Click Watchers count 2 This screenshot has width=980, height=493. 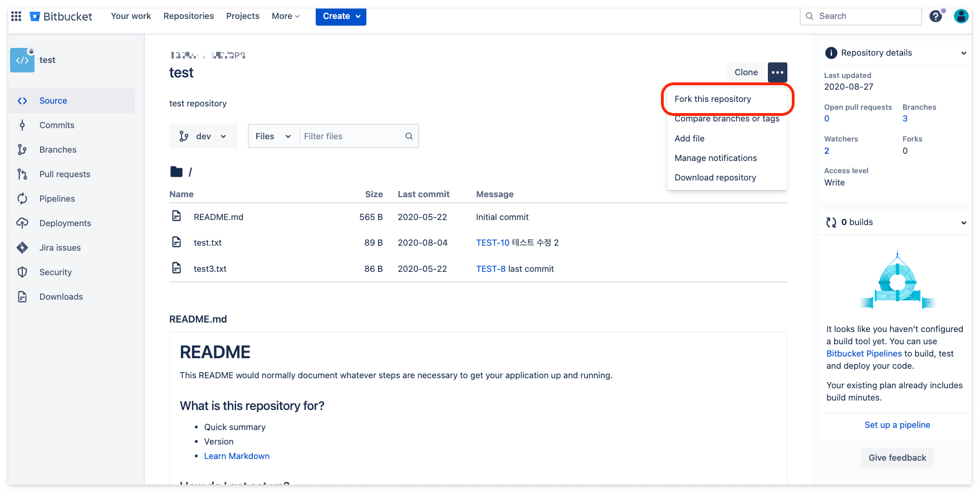(827, 151)
